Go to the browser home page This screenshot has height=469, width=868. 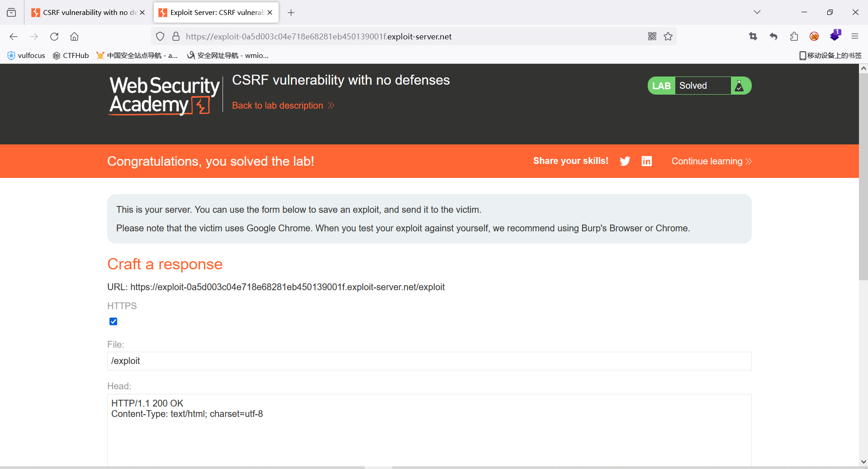click(x=74, y=36)
